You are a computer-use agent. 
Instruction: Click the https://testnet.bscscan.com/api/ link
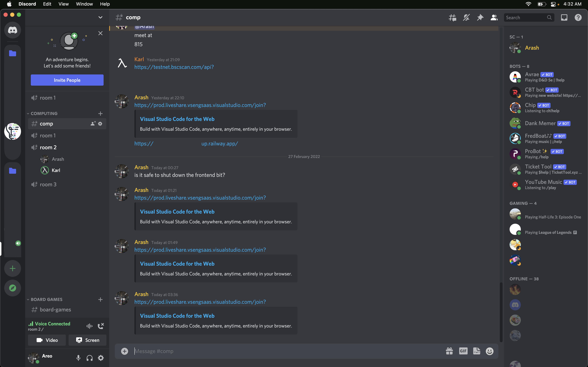[174, 67]
